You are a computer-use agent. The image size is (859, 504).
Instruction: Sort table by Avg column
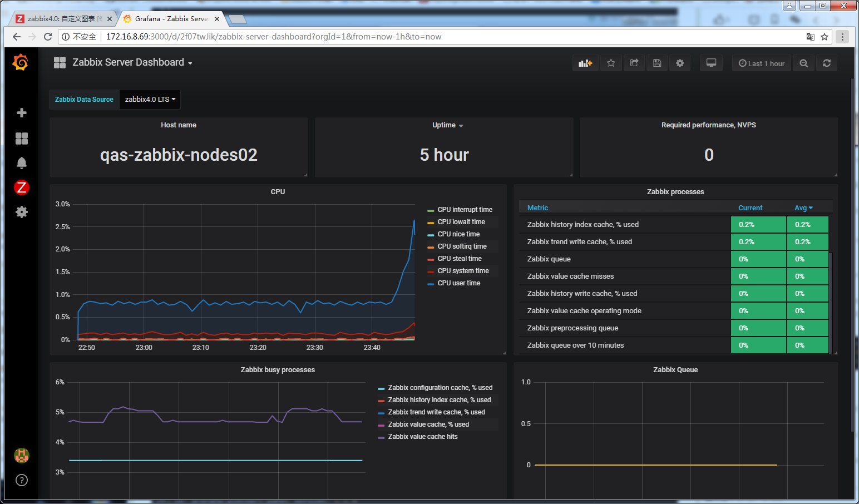click(x=803, y=208)
